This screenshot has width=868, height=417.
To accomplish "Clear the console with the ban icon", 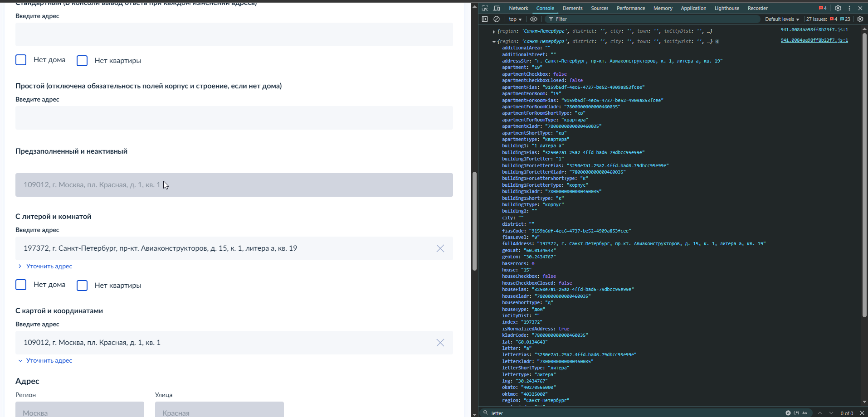I will click(x=497, y=19).
